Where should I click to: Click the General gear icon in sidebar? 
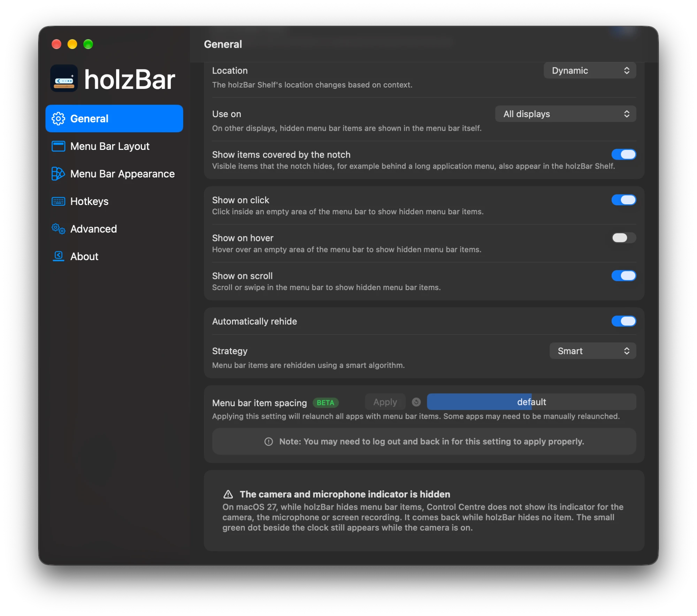(58, 119)
